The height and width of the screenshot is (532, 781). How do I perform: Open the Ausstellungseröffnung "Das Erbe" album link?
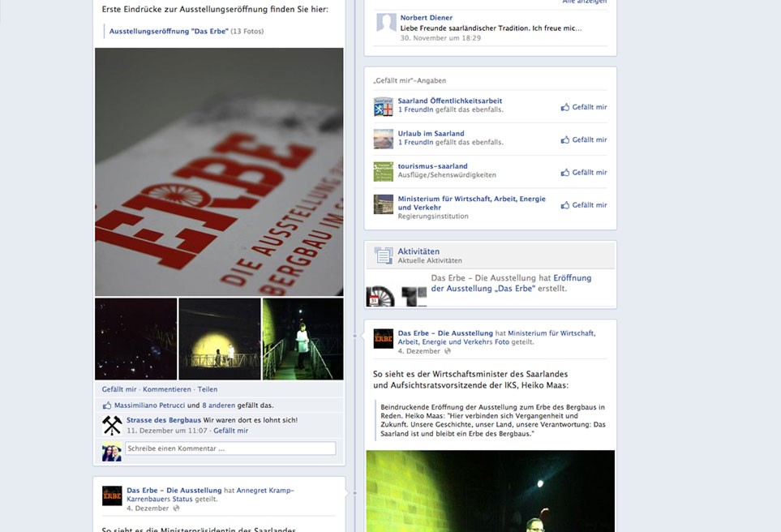coord(169,31)
